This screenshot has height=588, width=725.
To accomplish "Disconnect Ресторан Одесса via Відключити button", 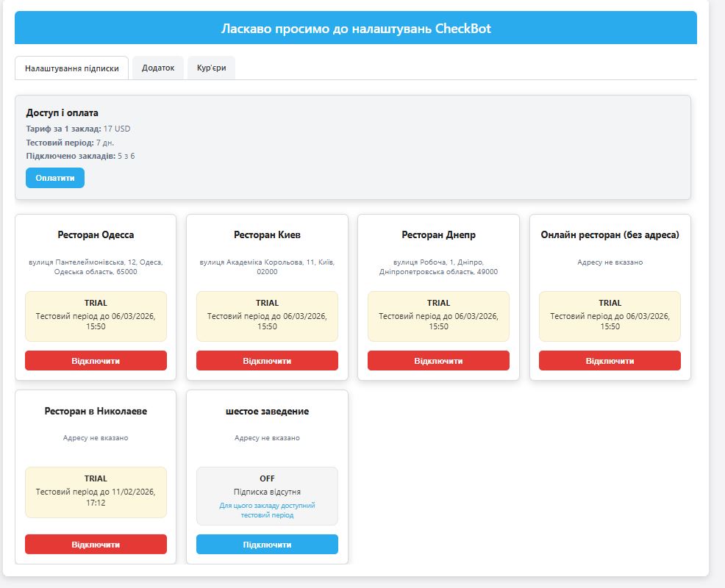I will click(95, 360).
